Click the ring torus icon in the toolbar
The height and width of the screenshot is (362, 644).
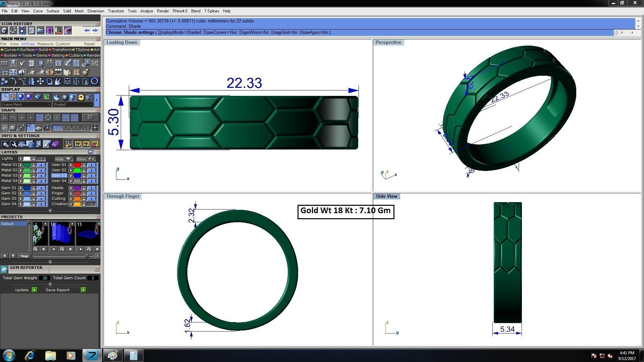[x=95, y=81]
